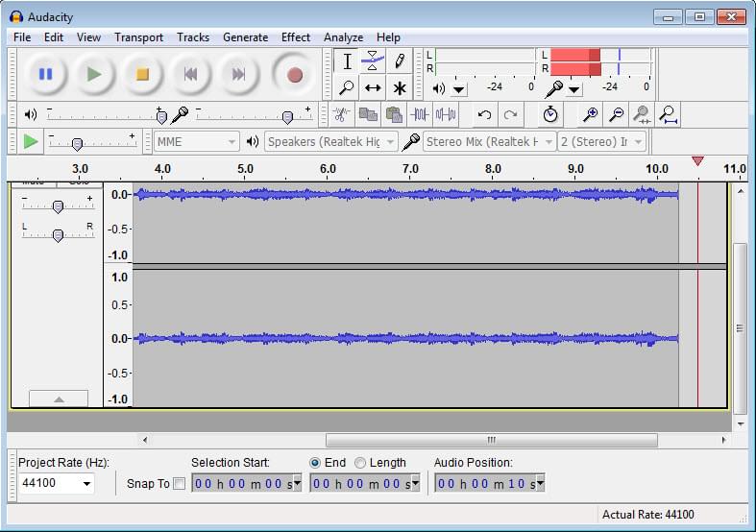This screenshot has width=756, height=532.
Task: Click the Silence audio icon
Action: [446, 115]
